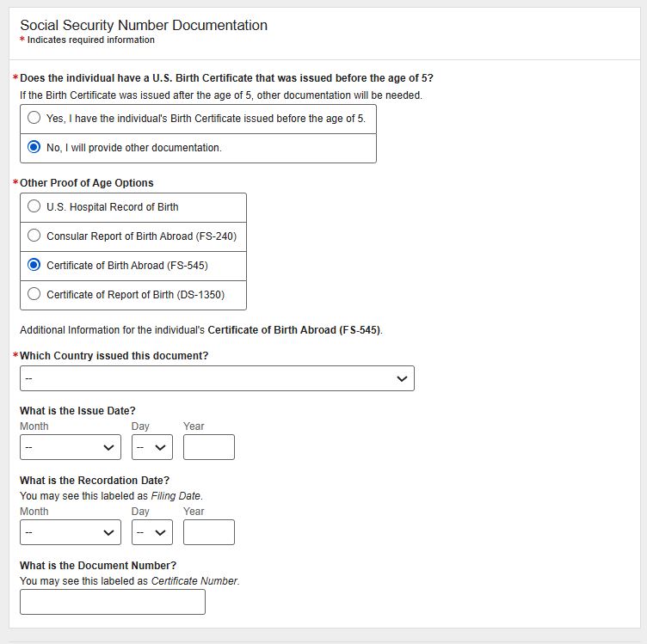Click the Issue Date Month chevron arrow
The width and height of the screenshot is (647, 644).
108,447
